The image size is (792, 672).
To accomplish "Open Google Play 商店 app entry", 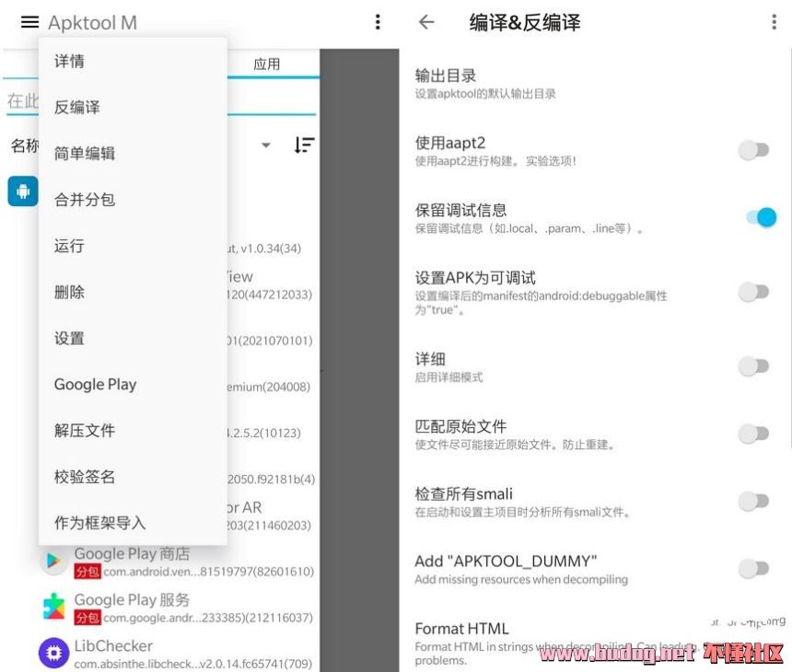I will pos(179,562).
